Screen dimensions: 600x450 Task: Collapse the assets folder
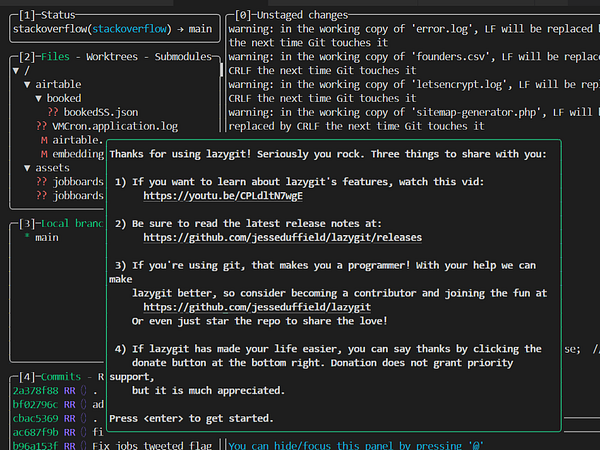coord(27,168)
